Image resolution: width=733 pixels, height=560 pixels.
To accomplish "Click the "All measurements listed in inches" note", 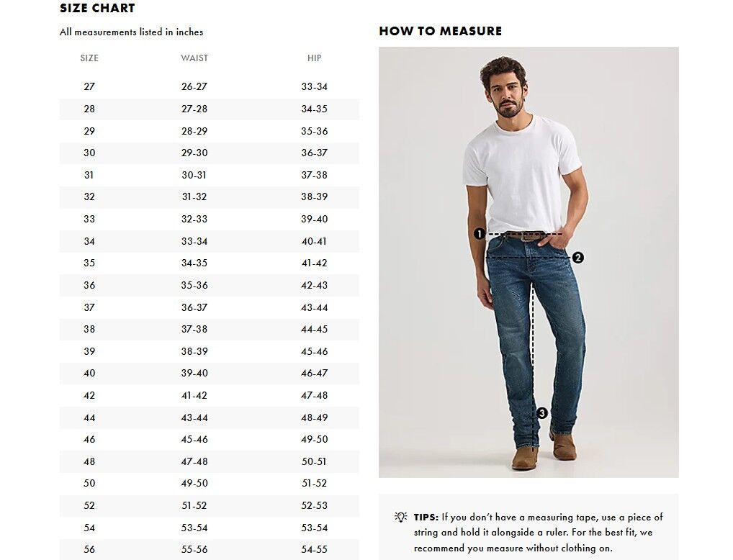I will tap(131, 32).
